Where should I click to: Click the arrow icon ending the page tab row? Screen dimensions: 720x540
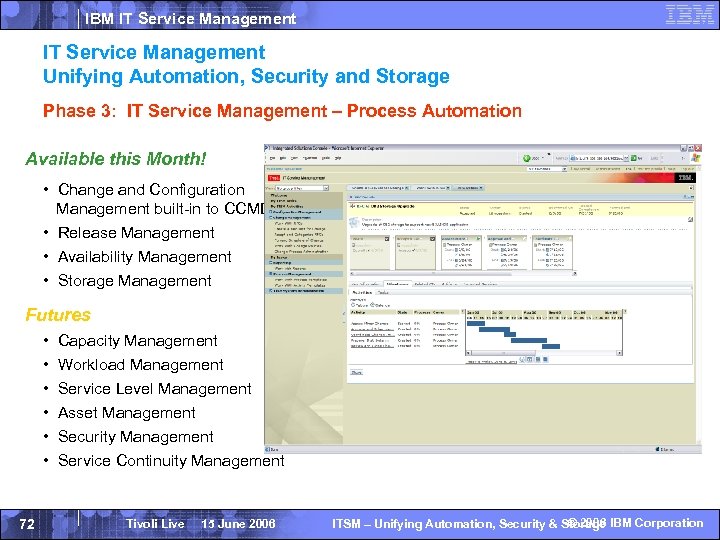pos(691,188)
